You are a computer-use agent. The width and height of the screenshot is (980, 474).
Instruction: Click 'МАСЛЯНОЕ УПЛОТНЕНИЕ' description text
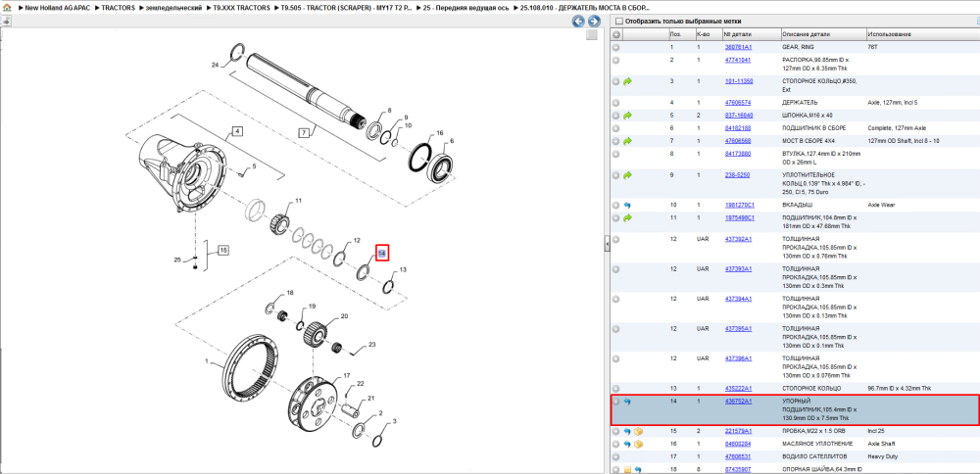click(818, 444)
